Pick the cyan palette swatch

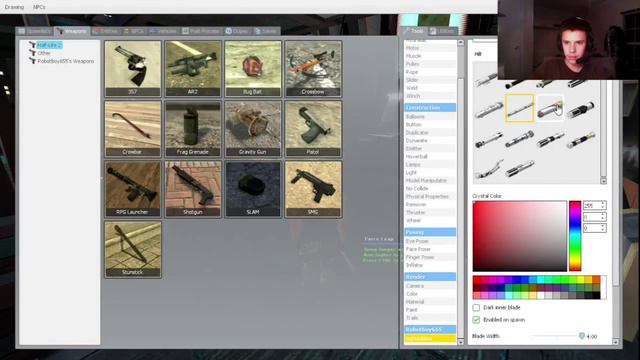tap(541, 280)
